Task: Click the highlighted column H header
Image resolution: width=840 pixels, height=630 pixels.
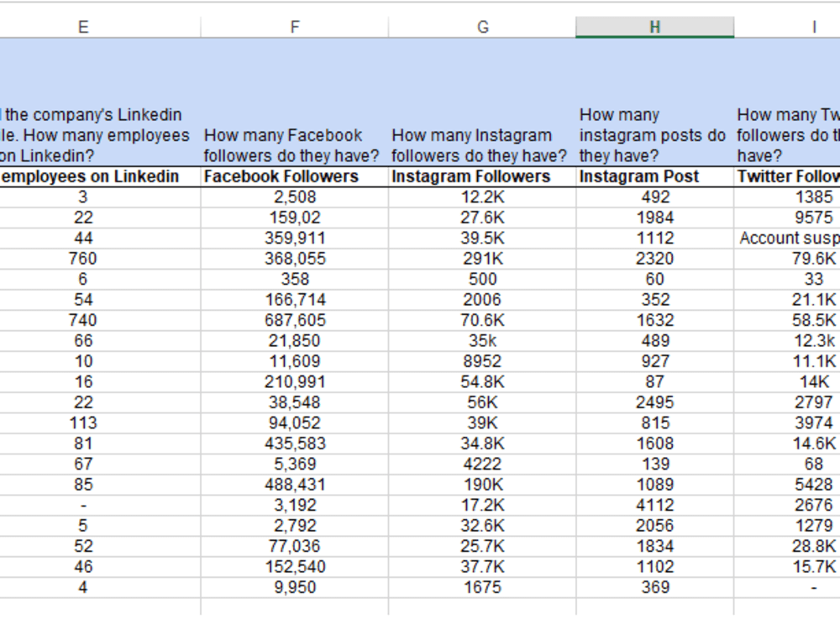Action: 654,27
